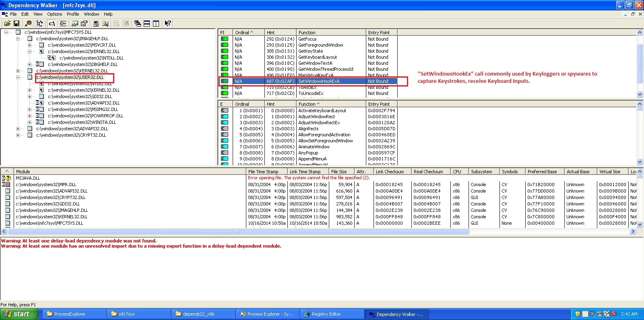This screenshot has width=644, height=320.
Task: Expand the POWRPROF.DLL tree node
Action: point(30,116)
